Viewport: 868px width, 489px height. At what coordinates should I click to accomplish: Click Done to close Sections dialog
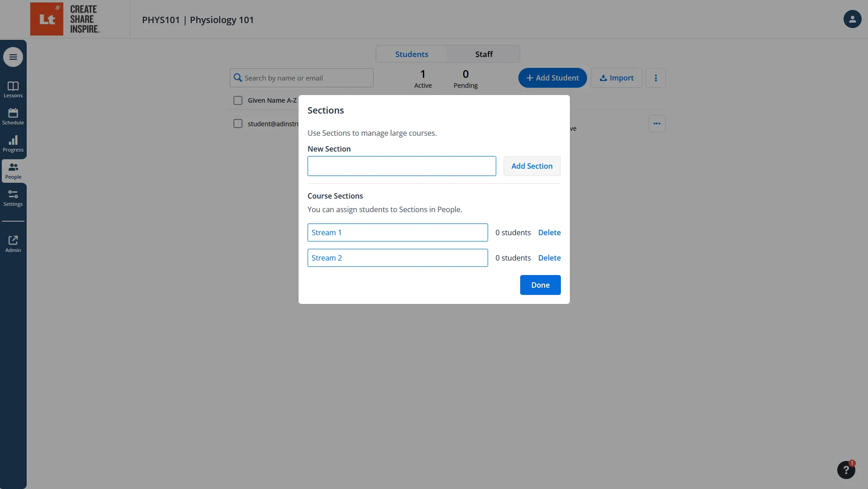pyautogui.click(x=540, y=285)
